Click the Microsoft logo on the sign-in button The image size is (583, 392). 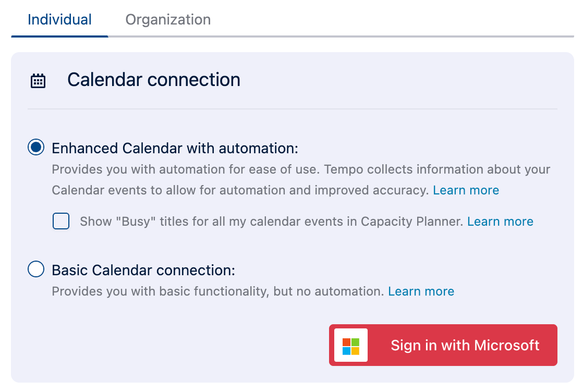[351, 345]
